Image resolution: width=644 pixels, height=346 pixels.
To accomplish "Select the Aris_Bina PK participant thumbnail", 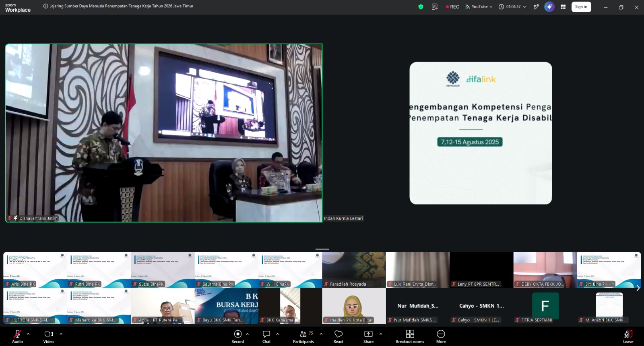I will 35,270.
